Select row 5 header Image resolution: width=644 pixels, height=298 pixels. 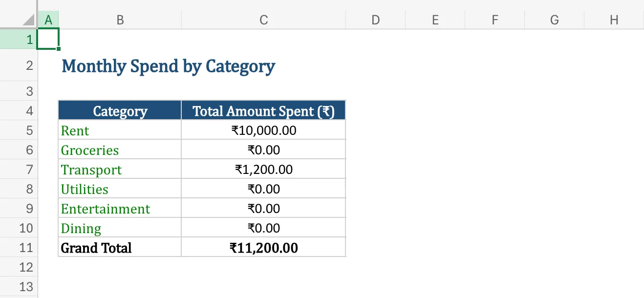coord(29,130)
